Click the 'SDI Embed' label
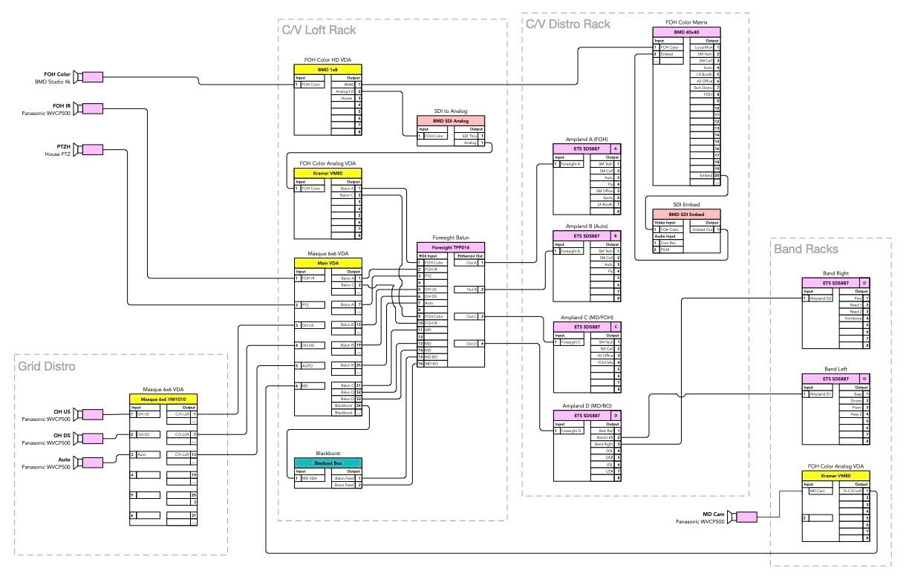The height and width of the screenshot is (588, 909). click(x=686, y=204)
